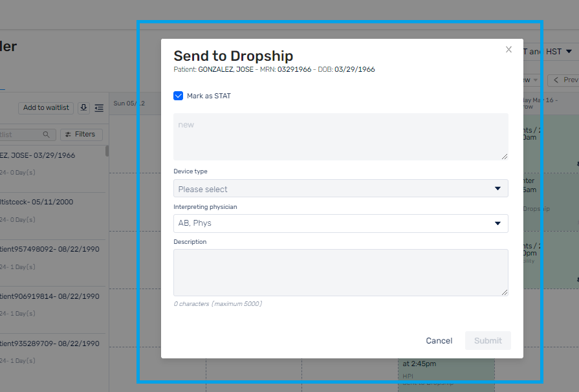579x392 pixels.
Task: Expand the Interpreting physician dropdown arrow
Action: (497, 223)
